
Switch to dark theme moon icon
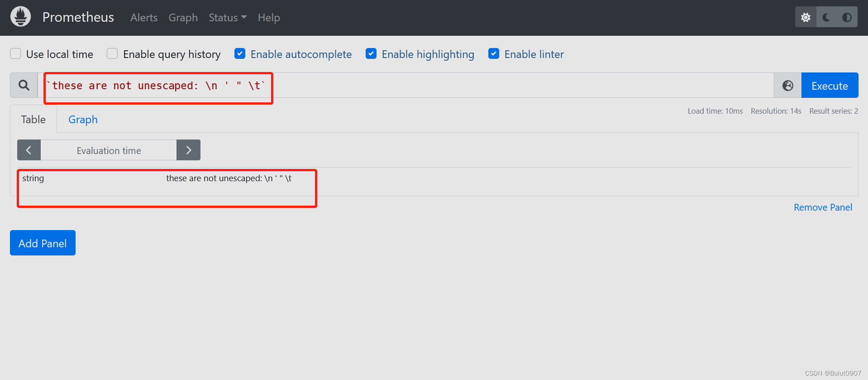tap(826, 17)
